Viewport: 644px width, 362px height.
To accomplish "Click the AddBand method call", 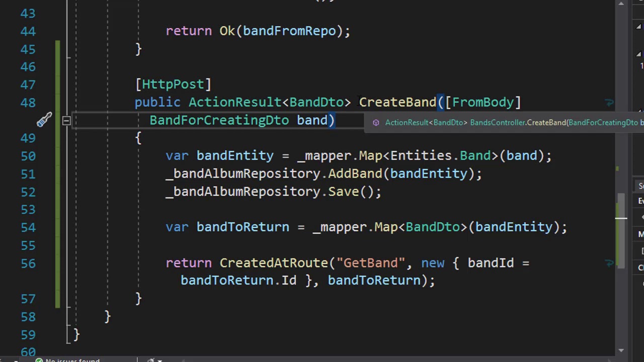I will click(x=355, y=173).
